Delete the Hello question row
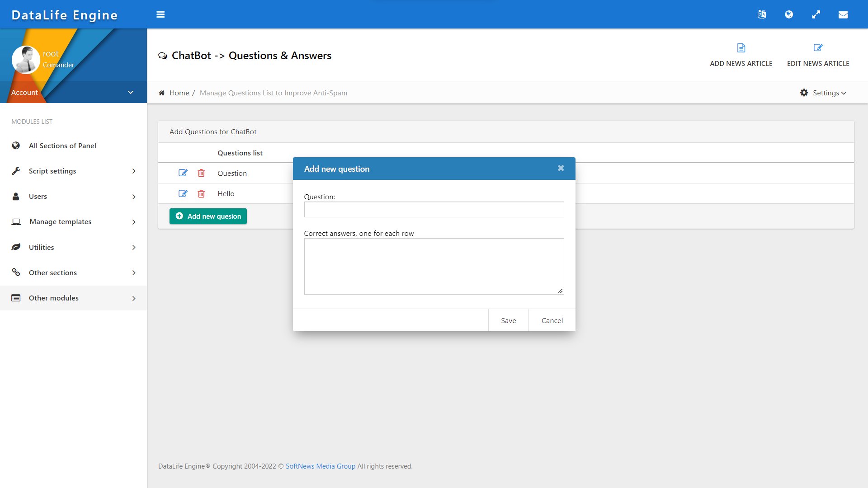Viewport: 868px width, 488px height. tap(201, 193)
